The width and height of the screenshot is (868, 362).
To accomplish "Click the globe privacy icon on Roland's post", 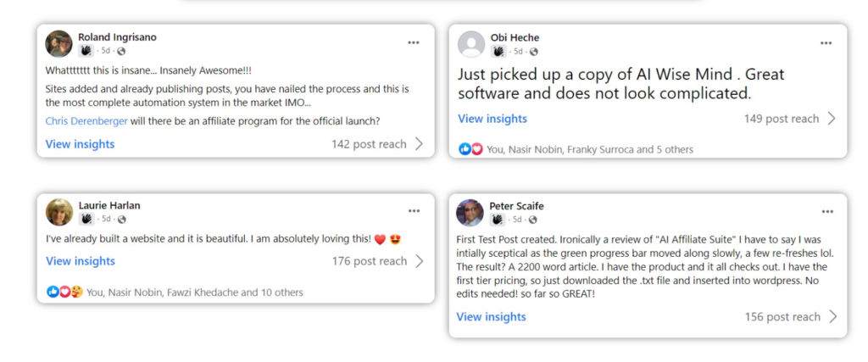I will (121, 51).
